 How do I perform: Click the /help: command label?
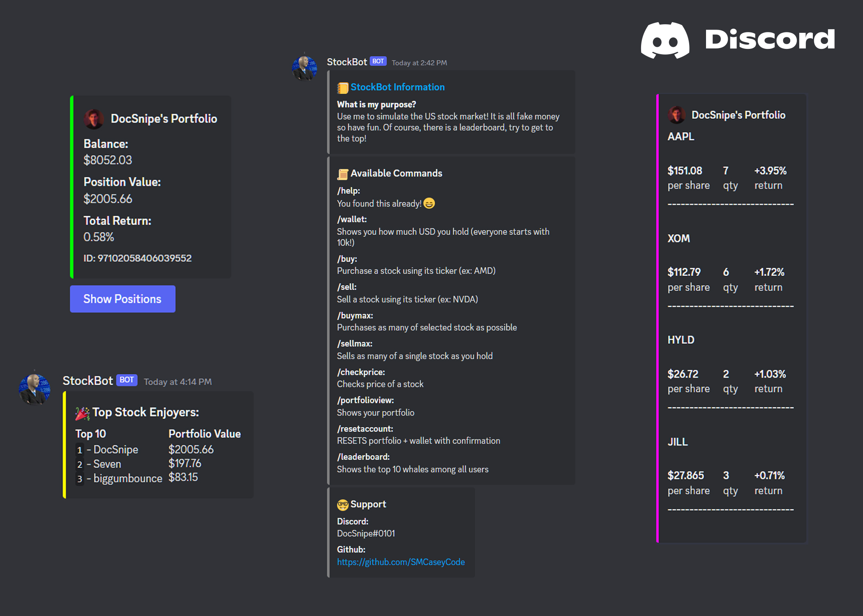click(348, 191)
